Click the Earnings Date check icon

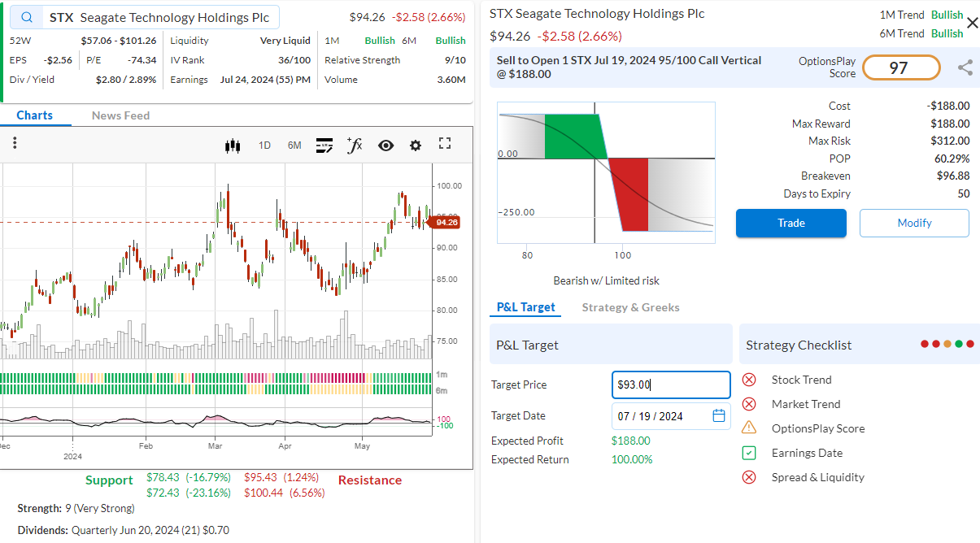(x=750, y=453)
